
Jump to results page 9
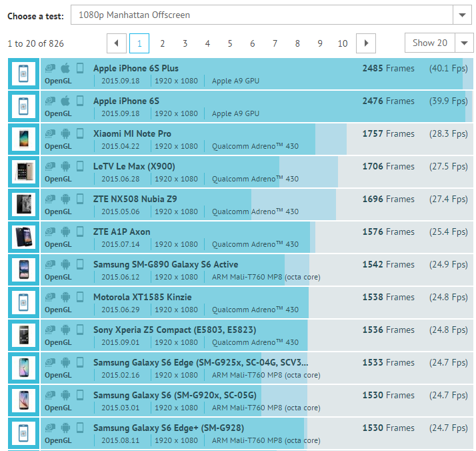click(320, 43)
